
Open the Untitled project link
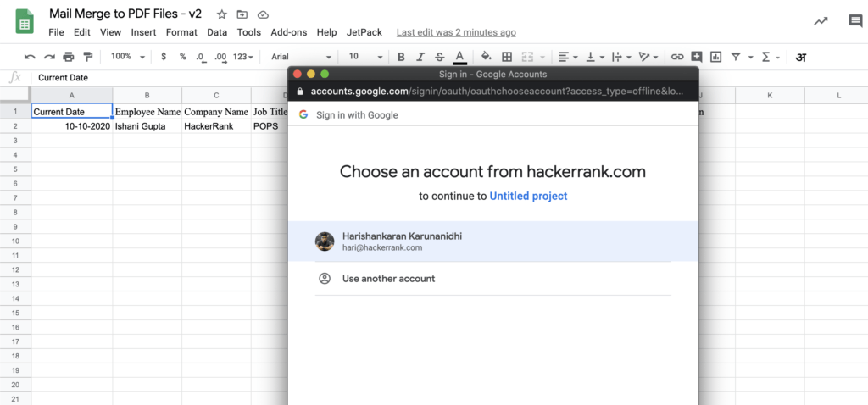coord(528,196)
